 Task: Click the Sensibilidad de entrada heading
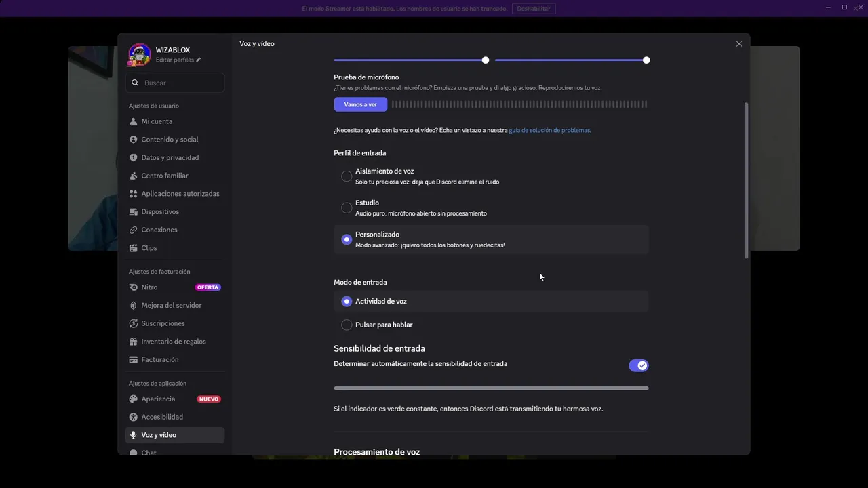click(379, 348)
